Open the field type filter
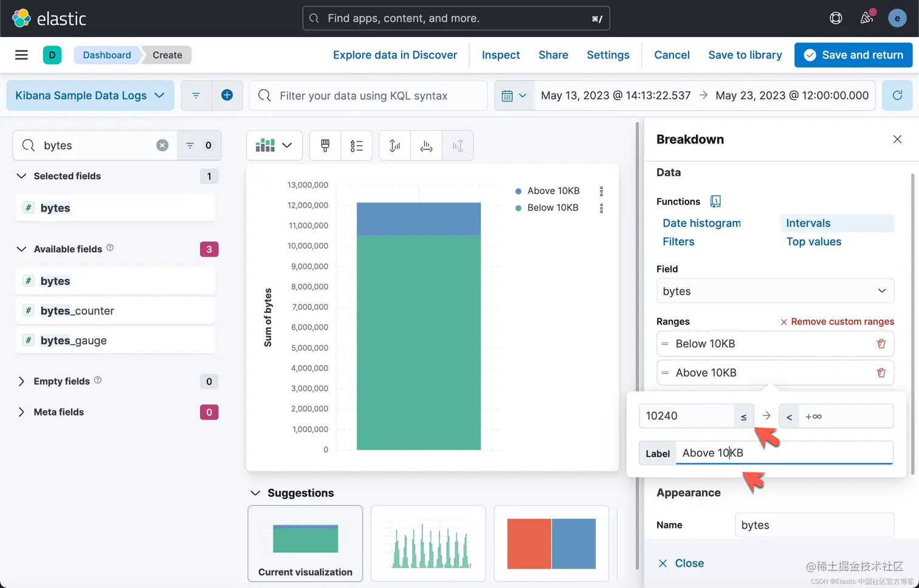919x588 pixels. click(x=199, y=145)
